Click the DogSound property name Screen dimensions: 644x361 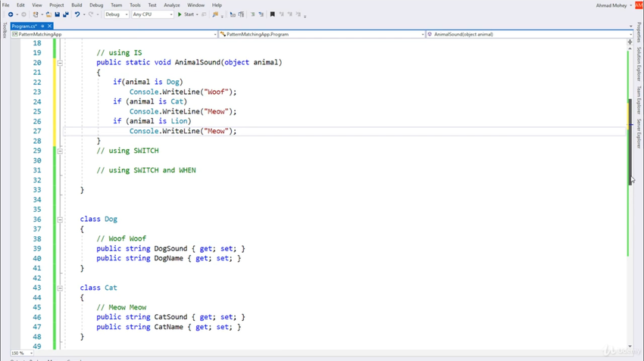click(x=170, y=248)
